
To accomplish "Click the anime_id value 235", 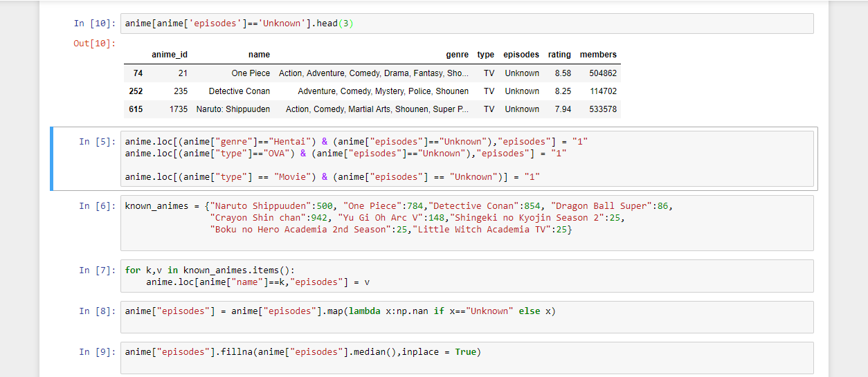I will (181, 91).
